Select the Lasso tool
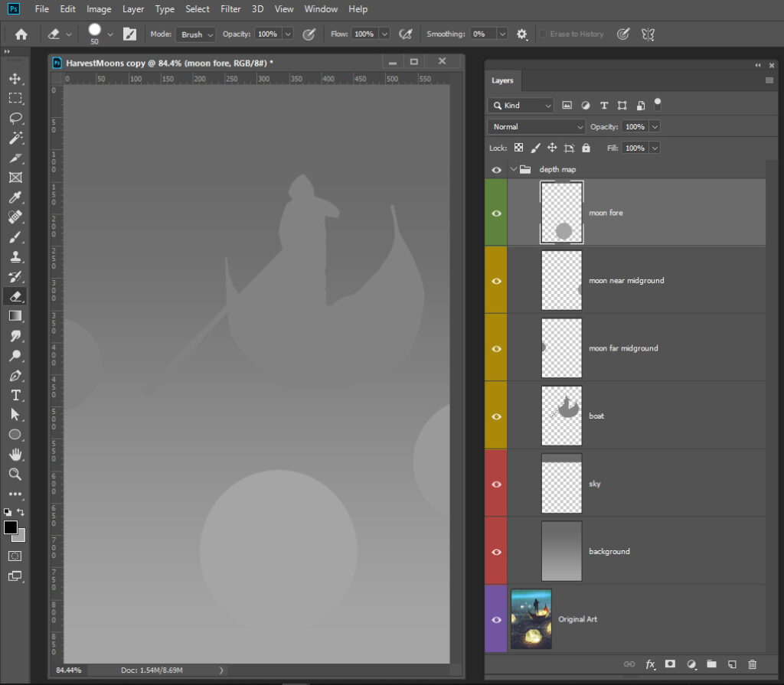The height and width of the screenshot is (685, 784). 15,119
